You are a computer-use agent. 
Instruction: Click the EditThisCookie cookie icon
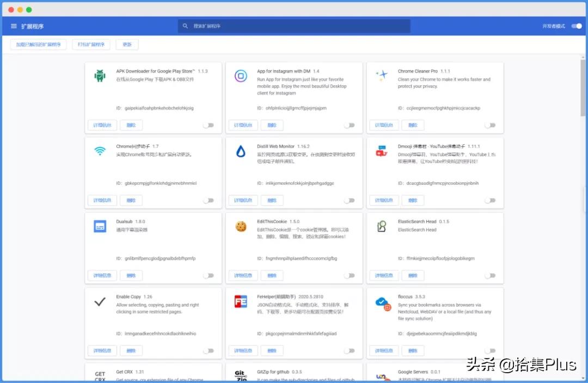241,226
